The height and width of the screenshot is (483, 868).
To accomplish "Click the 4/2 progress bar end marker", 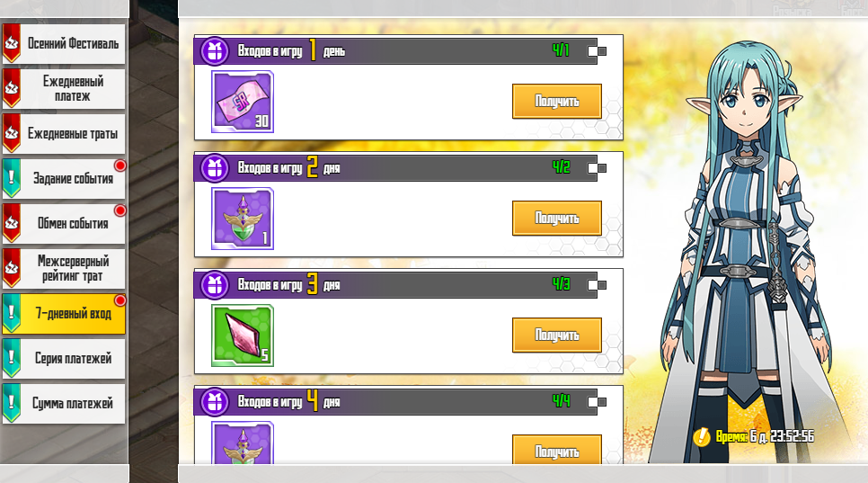I will (597, 168).
